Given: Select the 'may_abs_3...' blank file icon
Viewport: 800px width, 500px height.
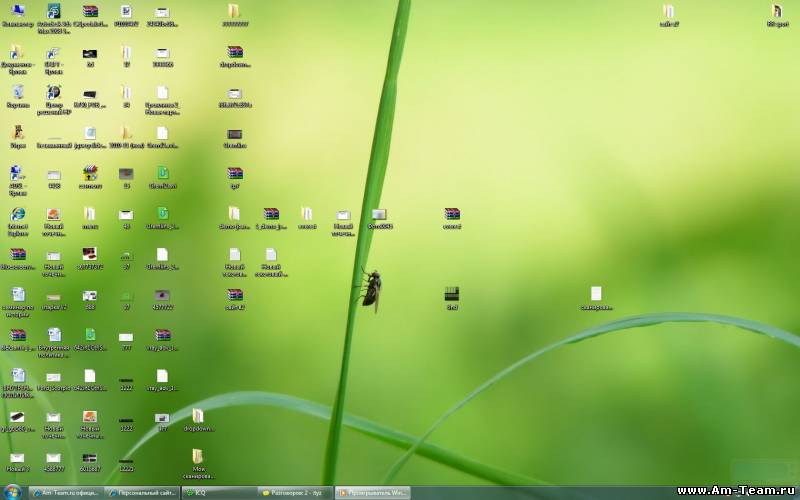Looking at the screenshot, I should pos(162,380).
